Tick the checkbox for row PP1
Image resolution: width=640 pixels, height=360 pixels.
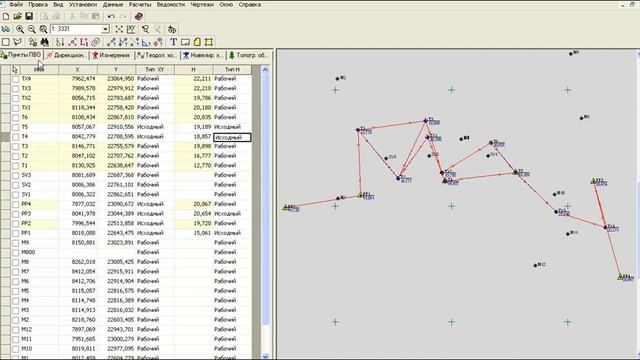click(x=16, y=233)
